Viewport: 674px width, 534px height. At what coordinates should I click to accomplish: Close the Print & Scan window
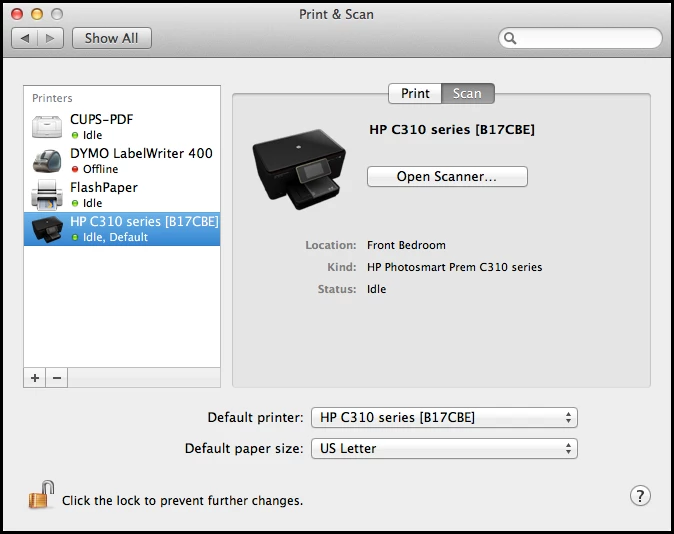coord(17,14)
